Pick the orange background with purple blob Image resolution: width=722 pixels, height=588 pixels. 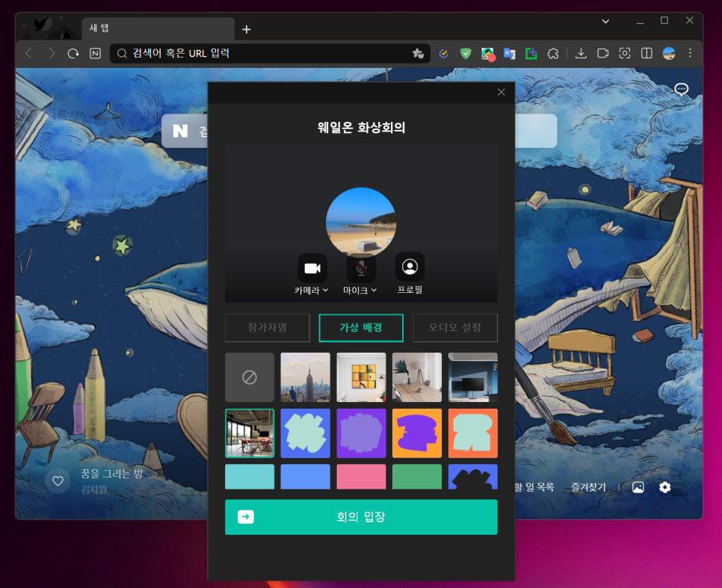[x=417, y=433]
